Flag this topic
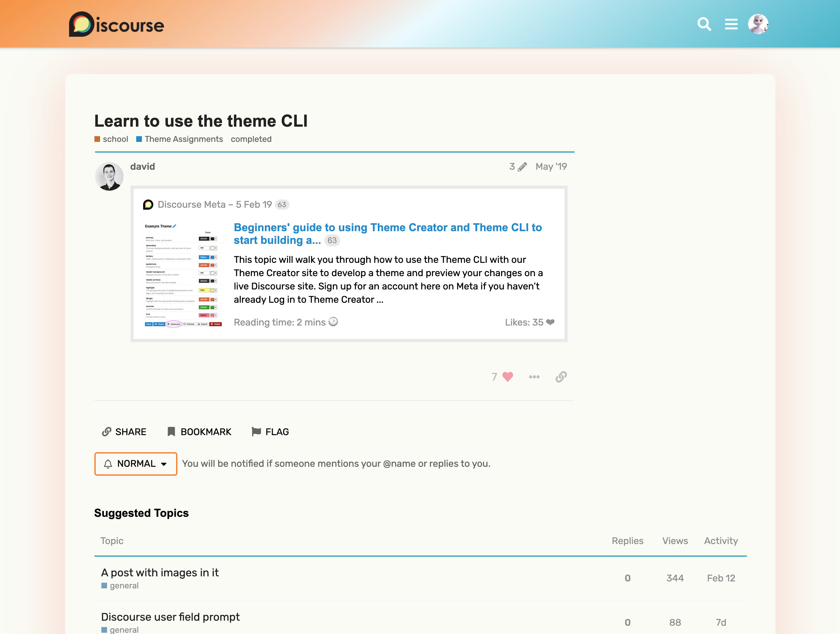Image resolution: width=840 pixels, height=634 pixels. click(270, 432)
